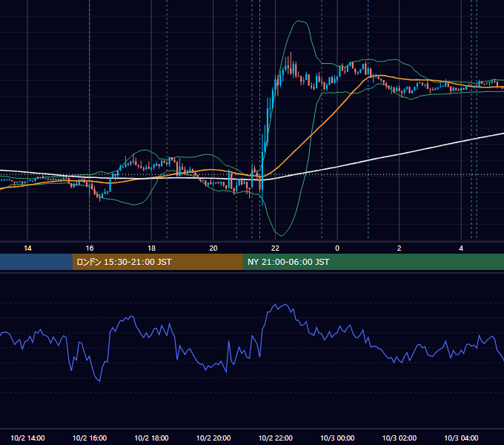
Task: Click the 22 hour label on price chart axis
Action: tap(275, 248)
